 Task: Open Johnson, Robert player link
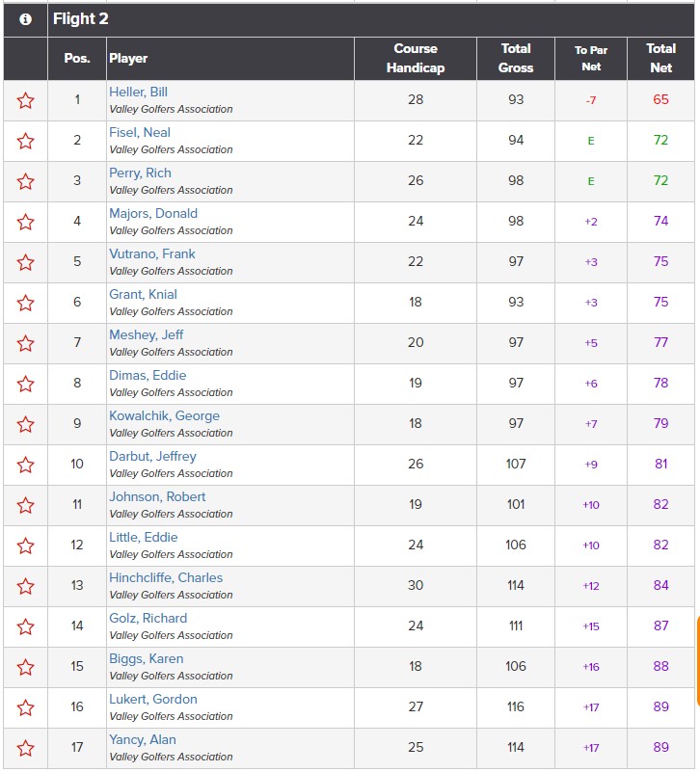(x=157, y=496)
